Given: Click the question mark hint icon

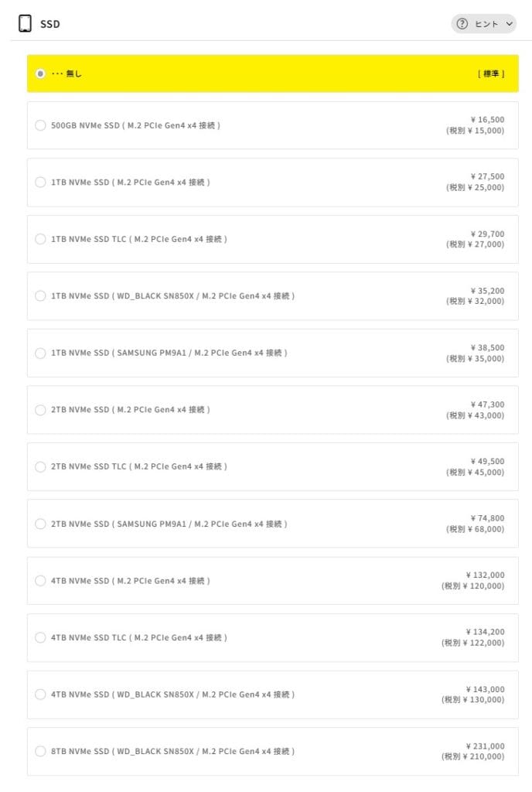Looking at the screenshot, I should [x=462, y=24].
